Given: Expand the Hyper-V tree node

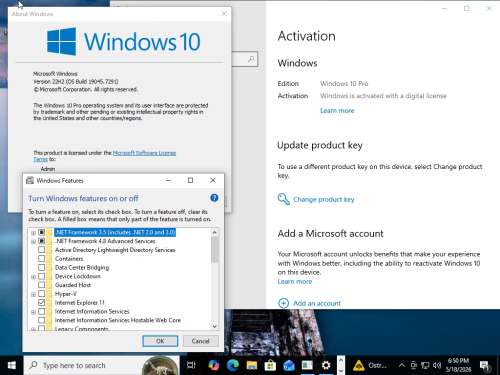Looking at the screenshot, I should [33, 294].
